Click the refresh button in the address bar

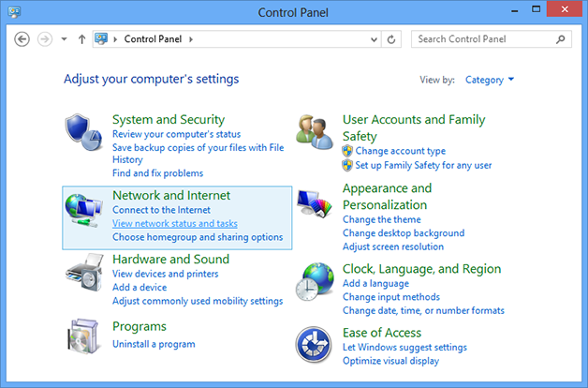pos(391,39)
